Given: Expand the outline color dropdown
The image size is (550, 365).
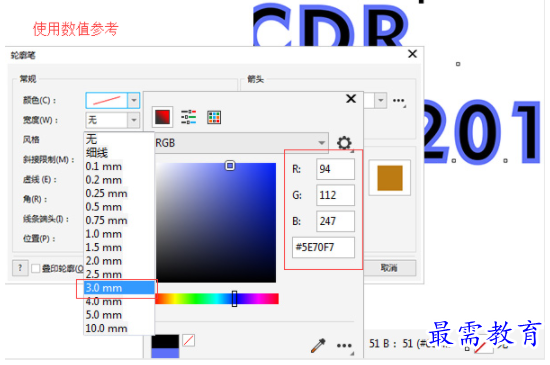Looking at the screenshot, I should [134, 101].
